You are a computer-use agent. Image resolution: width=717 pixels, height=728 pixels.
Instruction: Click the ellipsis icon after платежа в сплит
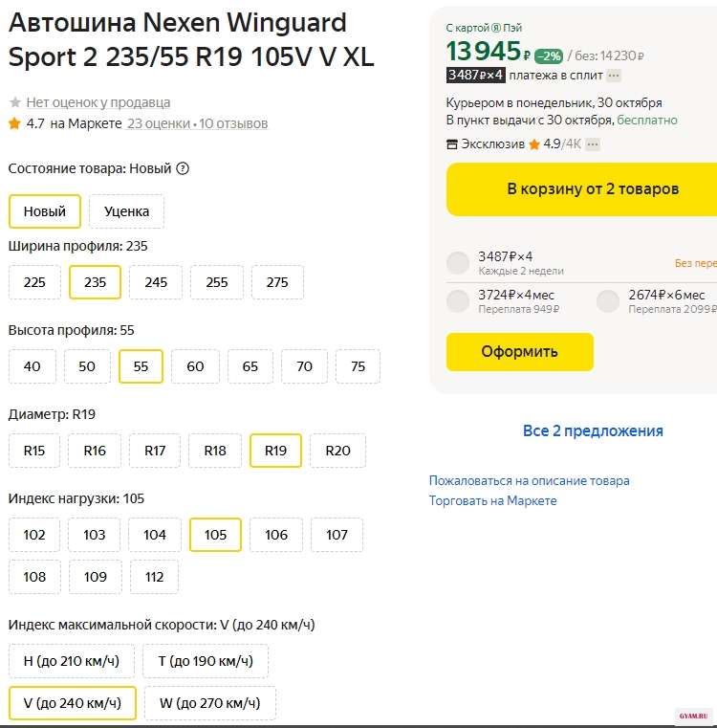pyautogui.click(x=614, y=76)
